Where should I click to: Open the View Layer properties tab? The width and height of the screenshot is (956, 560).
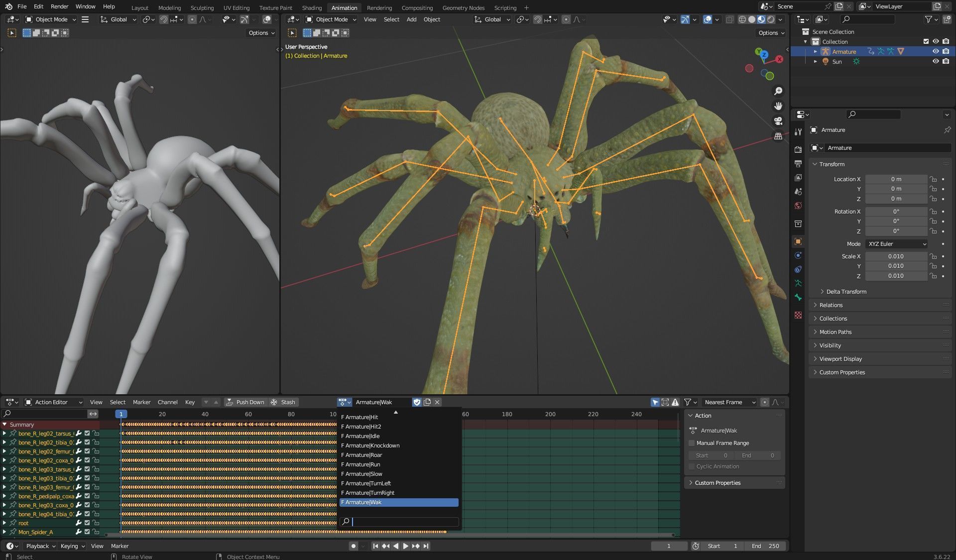coord(798,177)
